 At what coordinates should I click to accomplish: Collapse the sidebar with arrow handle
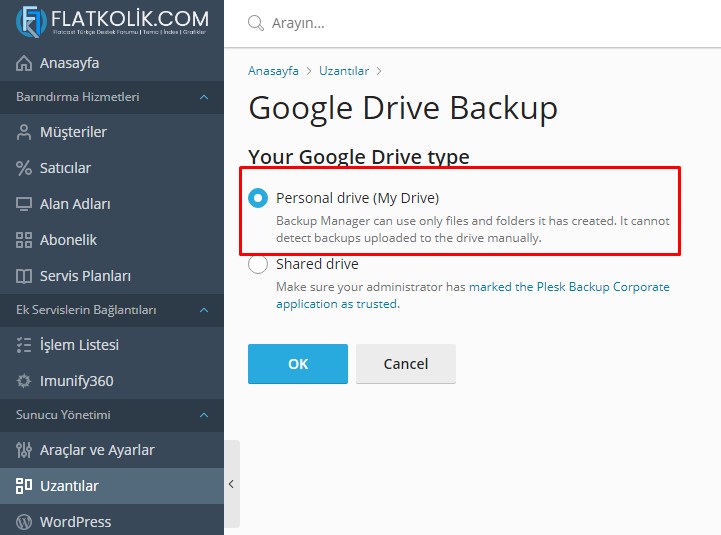(232, 484)
